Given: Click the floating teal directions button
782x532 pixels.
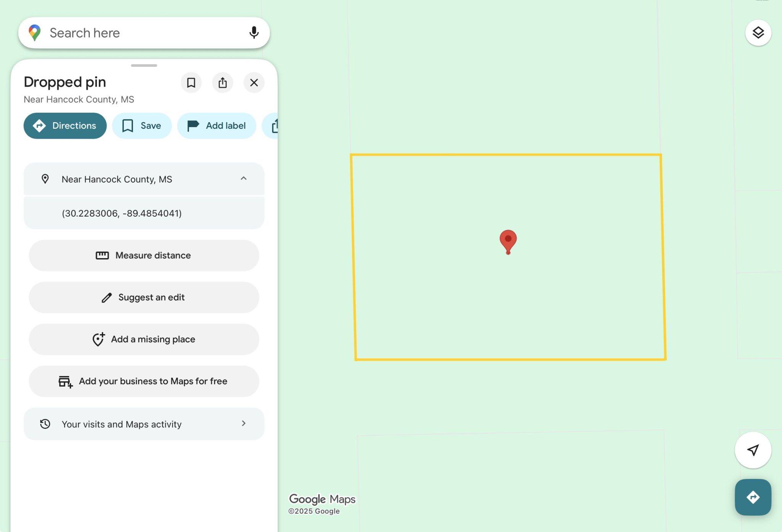Looking at the screenshot, I should coord(753,497).
